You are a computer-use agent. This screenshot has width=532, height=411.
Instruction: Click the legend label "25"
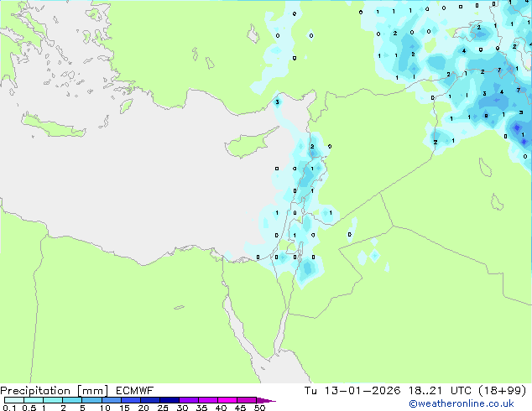coord(163,408)
